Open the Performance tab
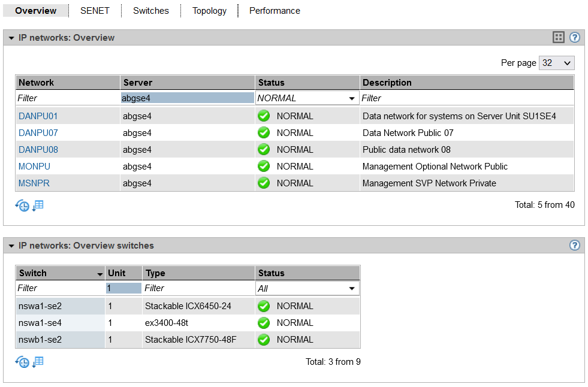588x387 pixels. pos(275,11)
